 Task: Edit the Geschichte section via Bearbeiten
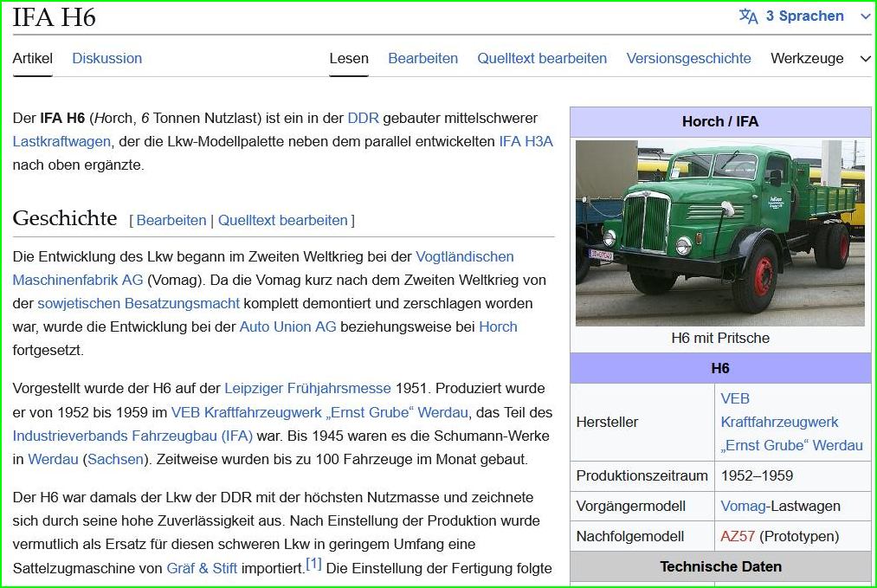click(x=171, y=220)
